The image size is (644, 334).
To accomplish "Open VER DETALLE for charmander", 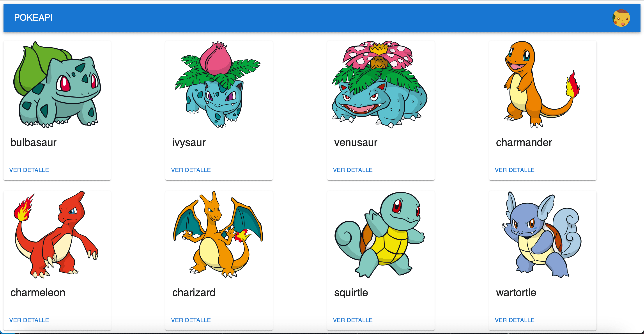I will (514, 170).
